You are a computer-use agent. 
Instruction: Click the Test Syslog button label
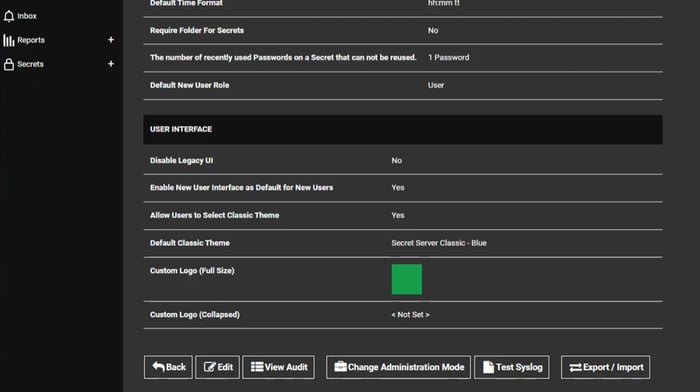(x=519, y=367)
